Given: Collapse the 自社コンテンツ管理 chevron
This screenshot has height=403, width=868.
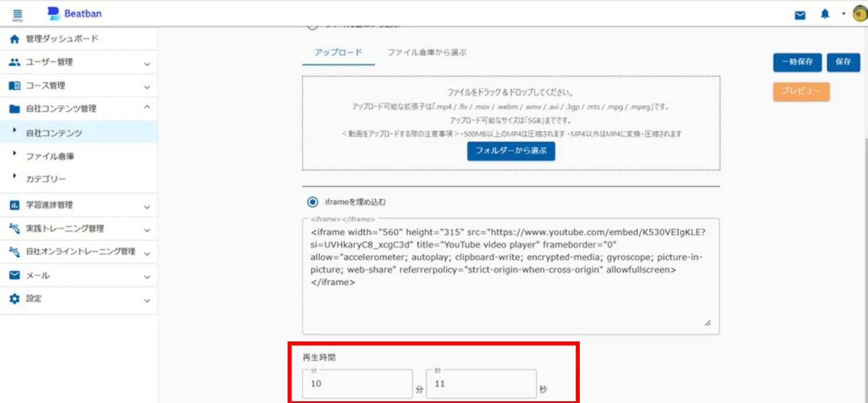Looking at the screenshot, I should point(147,107).
